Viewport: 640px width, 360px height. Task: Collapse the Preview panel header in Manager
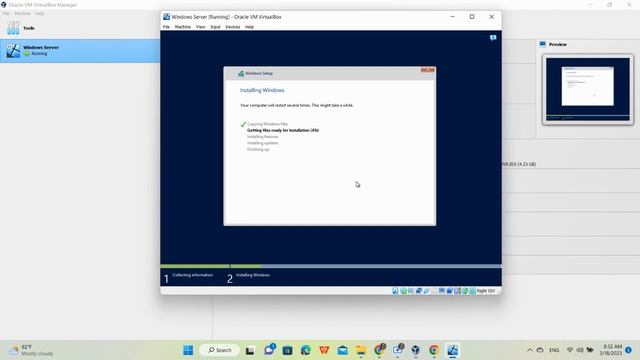pyautogui.click(x=558, y=44)
